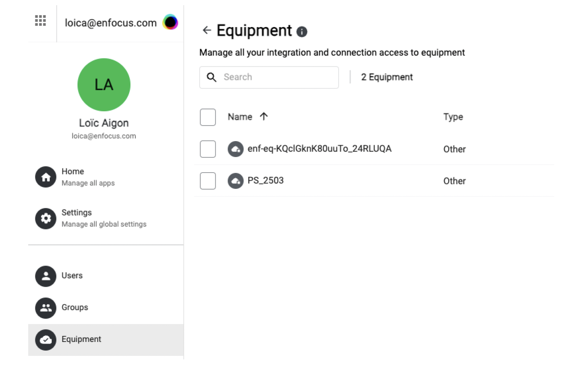The height and width of the screenshot is (369, 588).
Task: Click the Groups people icon
Action: [x=46, y=308]
